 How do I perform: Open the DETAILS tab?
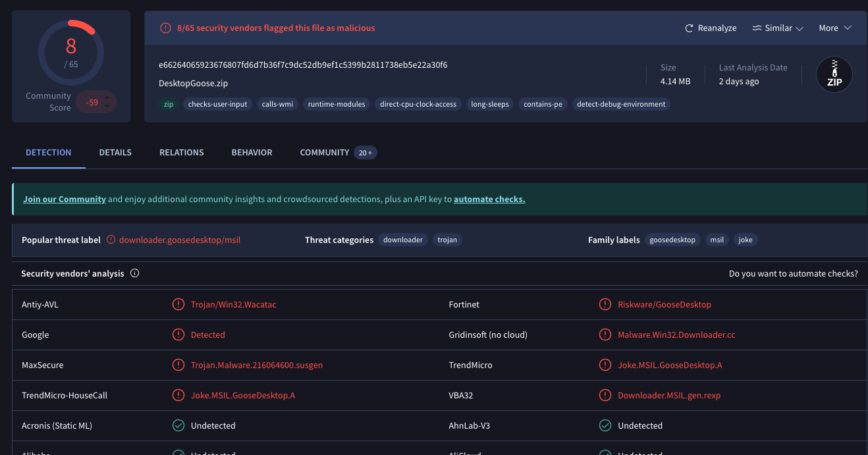[115, 152]
